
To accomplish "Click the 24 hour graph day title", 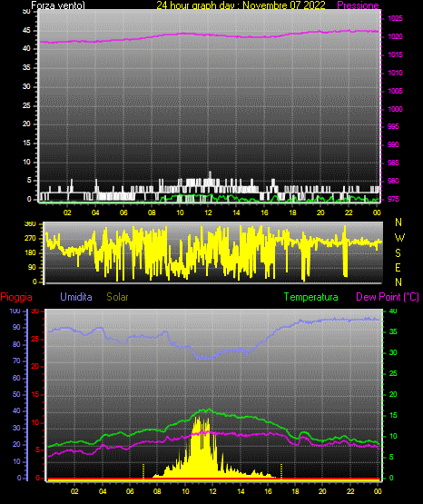I will (241, 5).
